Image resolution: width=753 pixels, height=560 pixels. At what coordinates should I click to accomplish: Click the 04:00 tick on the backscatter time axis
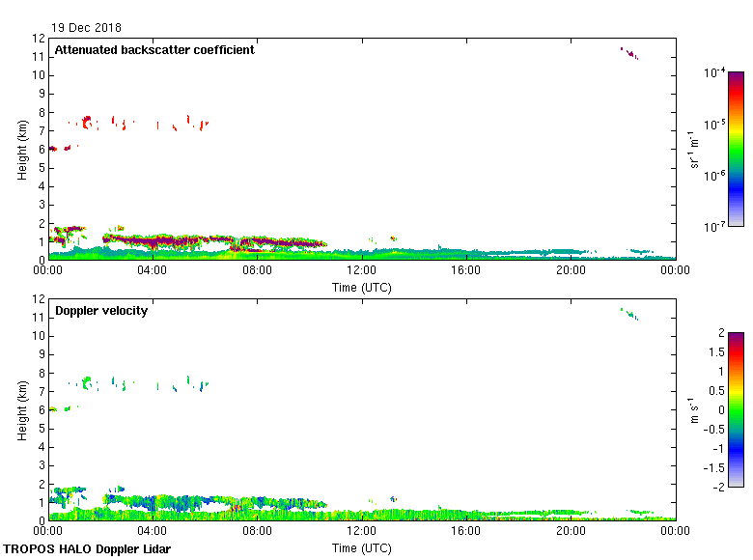coord(153,271)
